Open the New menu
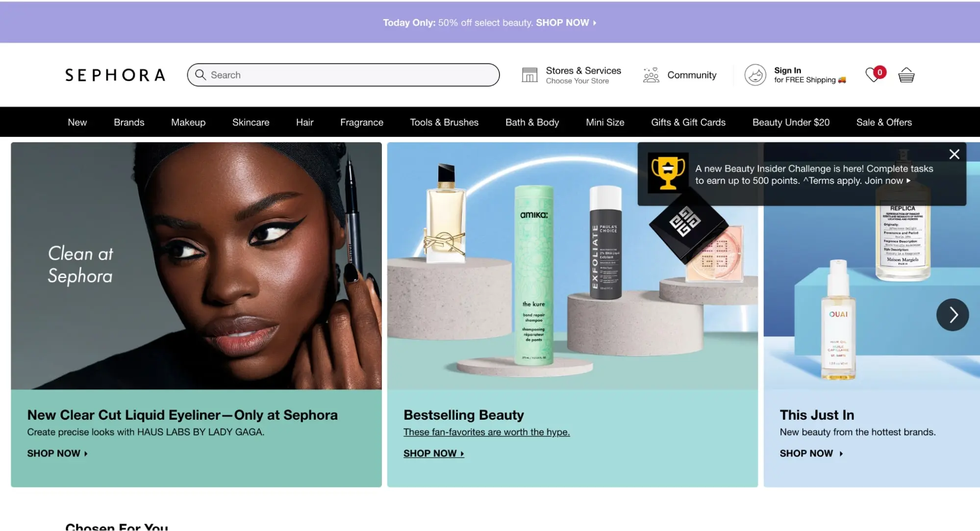The image size is (980, 531). click(x=77, y=122)
